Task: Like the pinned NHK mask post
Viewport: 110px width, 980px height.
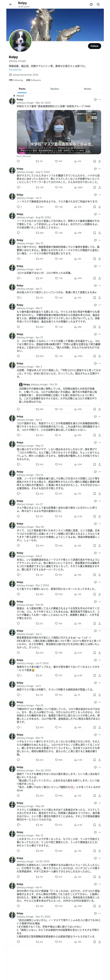Action: tap(57, 161)
